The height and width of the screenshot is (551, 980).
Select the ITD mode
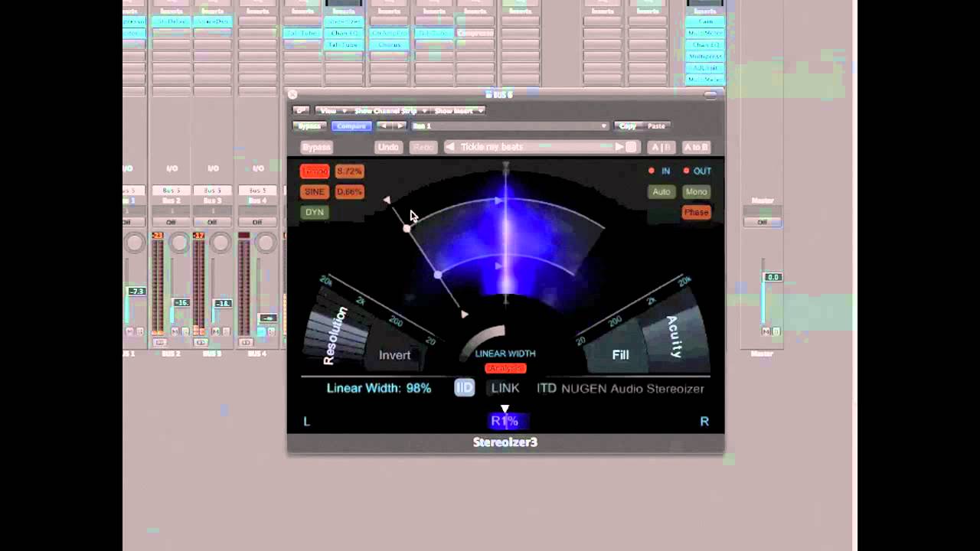click(x=547, y=388)
